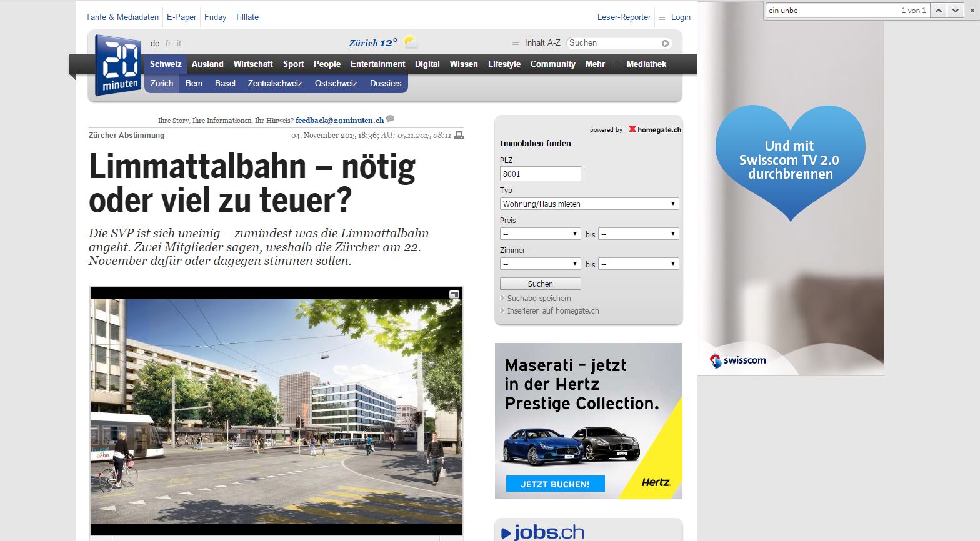Screen dimensions: 980x541
Task: Click the weather icon beside Zürich 12°
Action: (x=411, y=42)
